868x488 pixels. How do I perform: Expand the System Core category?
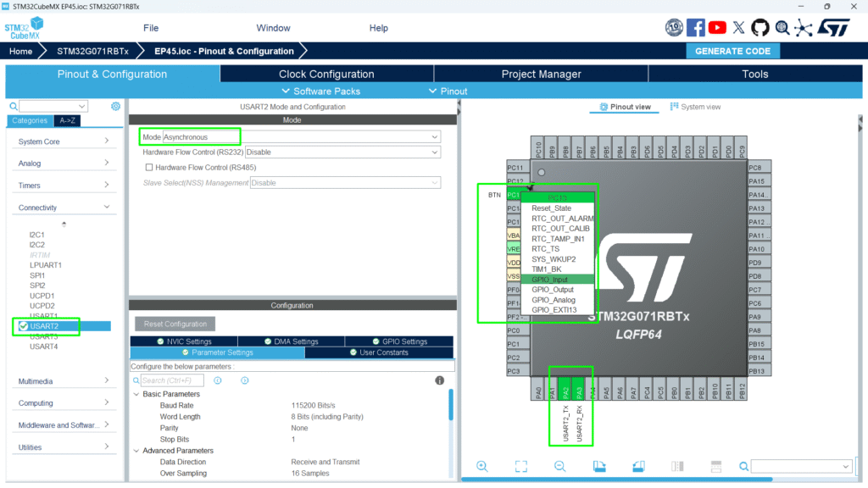64,141
